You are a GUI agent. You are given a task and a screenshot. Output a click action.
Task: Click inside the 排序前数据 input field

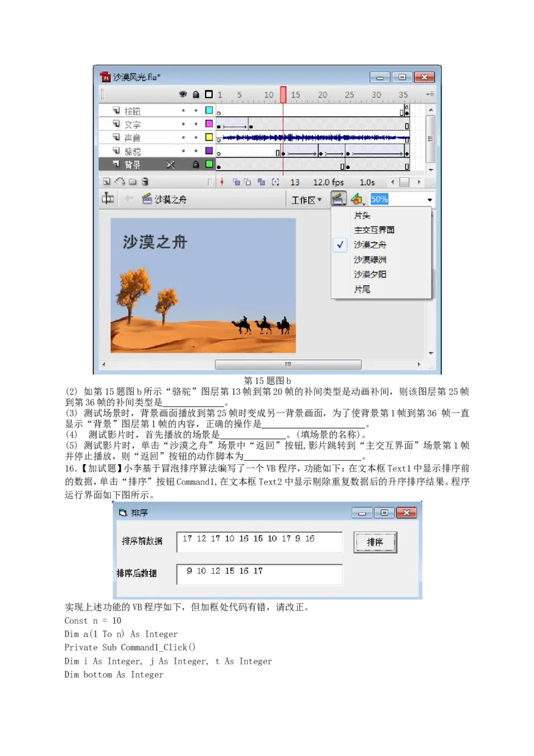click(x=259, y=542)
